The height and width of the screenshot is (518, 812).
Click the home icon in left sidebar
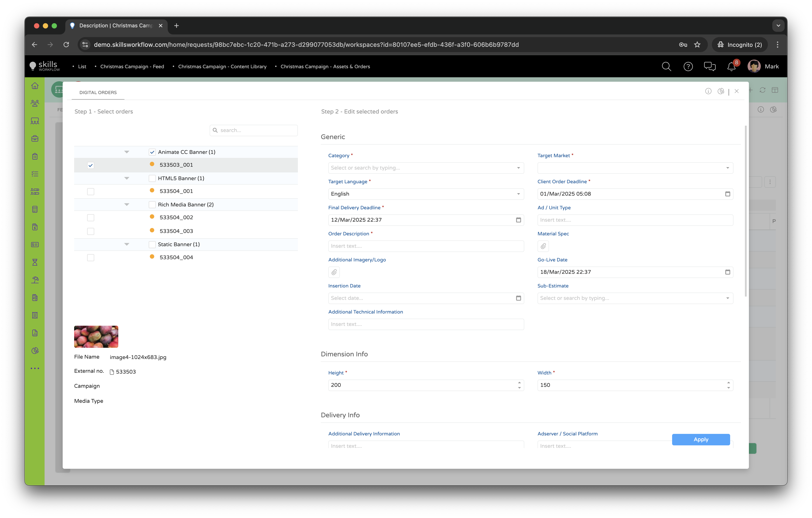click(35, 86)
